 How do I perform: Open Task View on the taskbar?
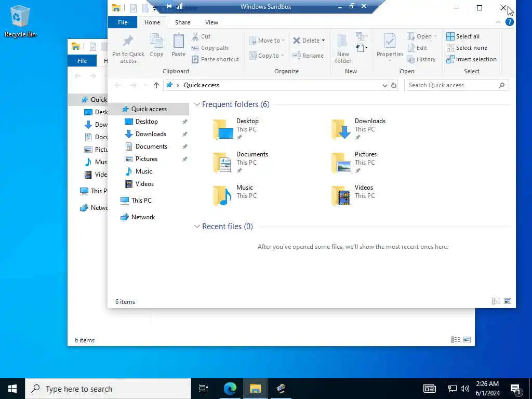(x=204, y=389)
